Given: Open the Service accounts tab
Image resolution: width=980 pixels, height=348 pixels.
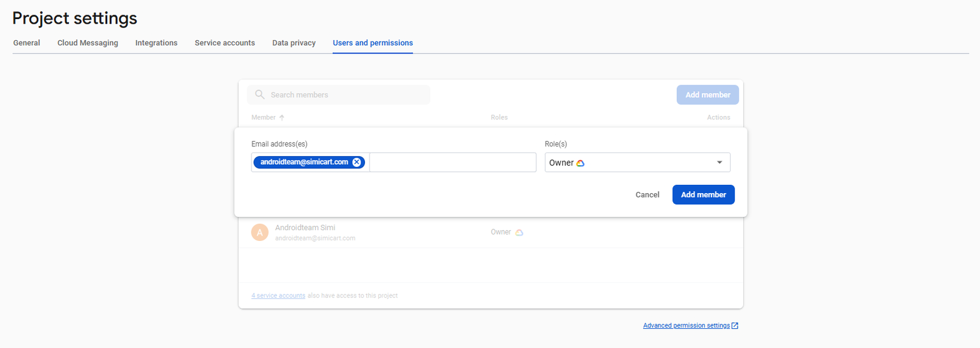Looking at the screenshot, I should pos(225,43).
